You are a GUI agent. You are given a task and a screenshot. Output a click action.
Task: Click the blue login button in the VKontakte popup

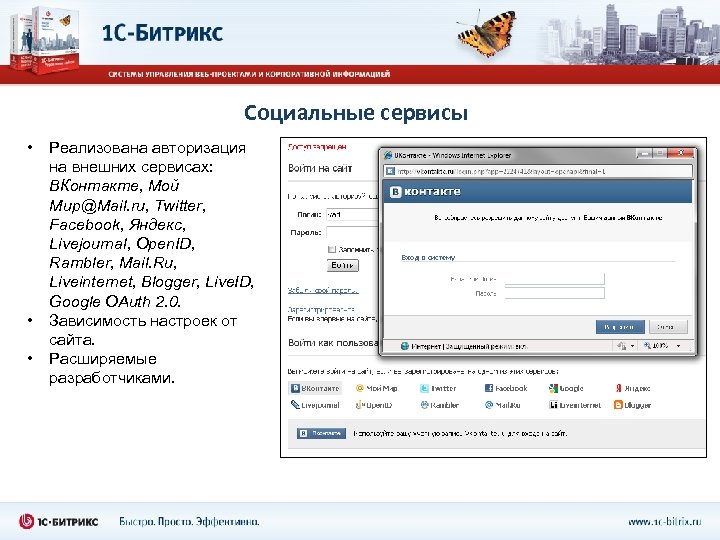[620, 327]
